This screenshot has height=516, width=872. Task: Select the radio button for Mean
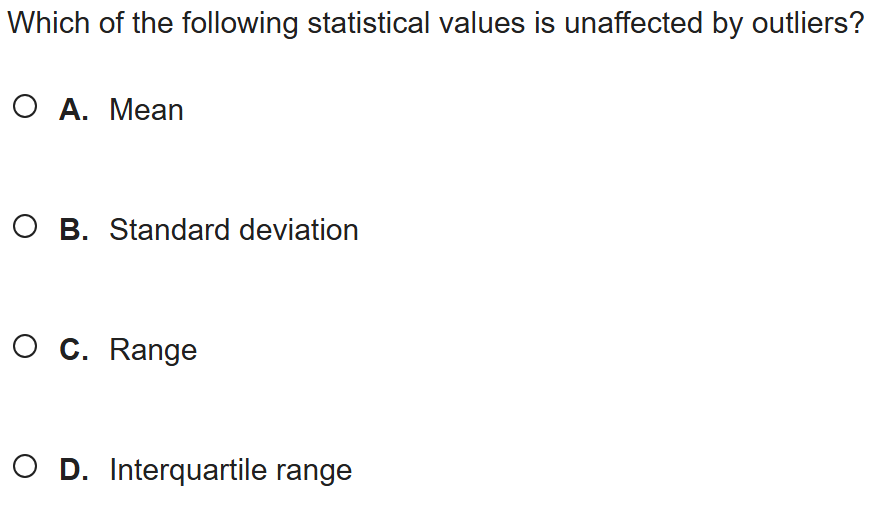tap(27, 108)
